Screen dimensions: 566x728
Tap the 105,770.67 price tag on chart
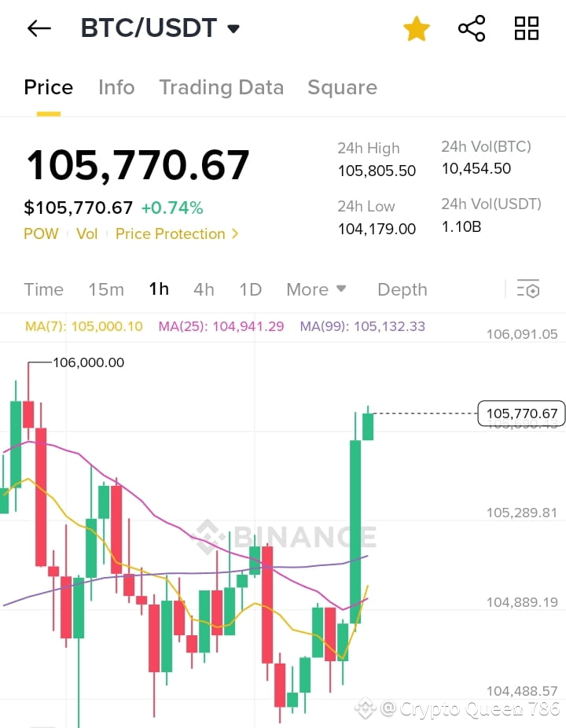pyautogui.click(x=521, y=413)
